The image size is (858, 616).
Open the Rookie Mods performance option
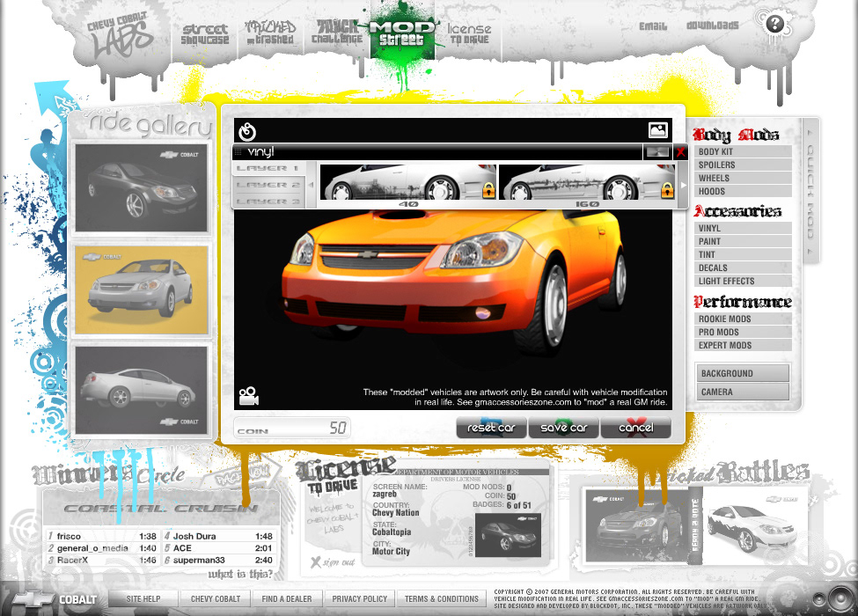pos(743,319)
